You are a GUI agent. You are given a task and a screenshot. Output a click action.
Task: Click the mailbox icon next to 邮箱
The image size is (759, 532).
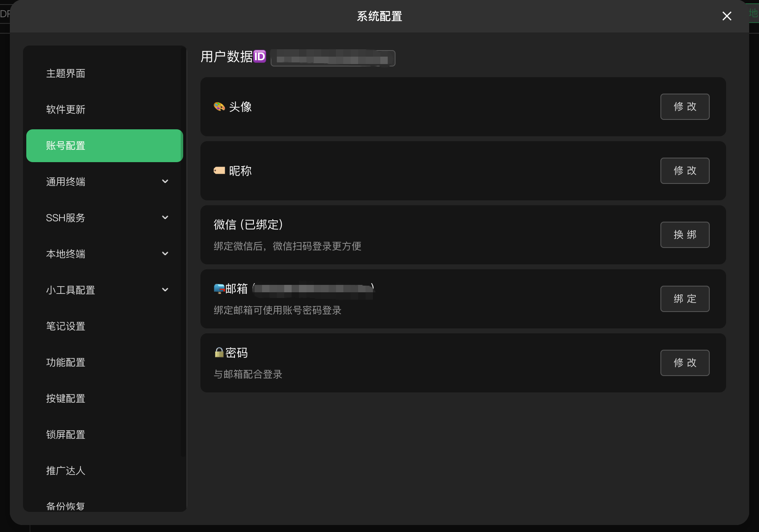[218, 288]
